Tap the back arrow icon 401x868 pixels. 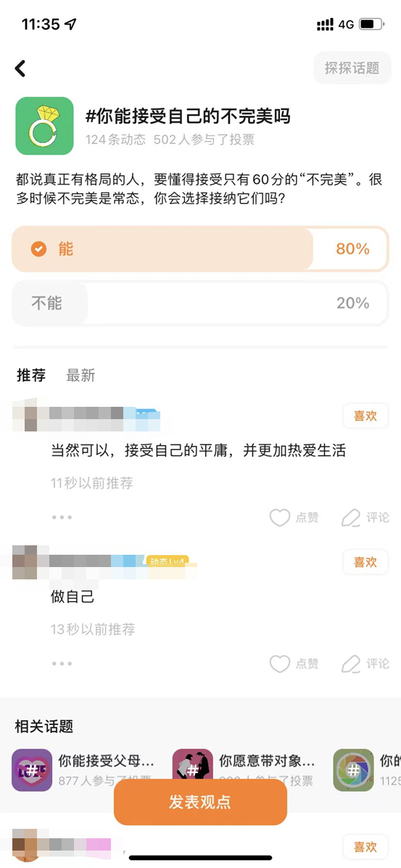(x=20, y=68)
